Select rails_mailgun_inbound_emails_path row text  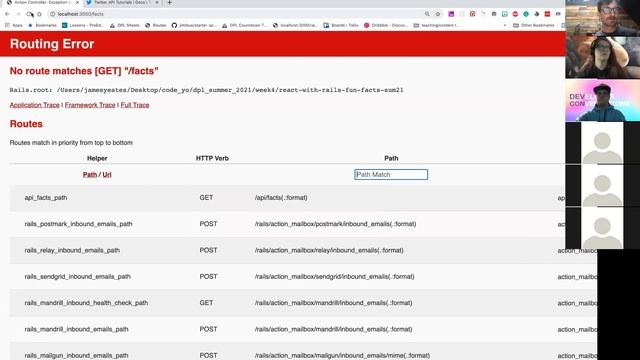tap(76, 356)
